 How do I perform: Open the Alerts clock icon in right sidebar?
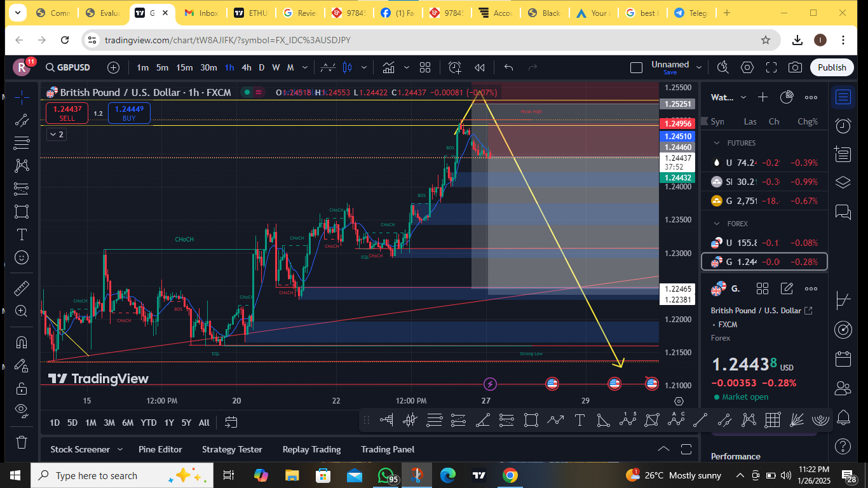coord(843,126)
